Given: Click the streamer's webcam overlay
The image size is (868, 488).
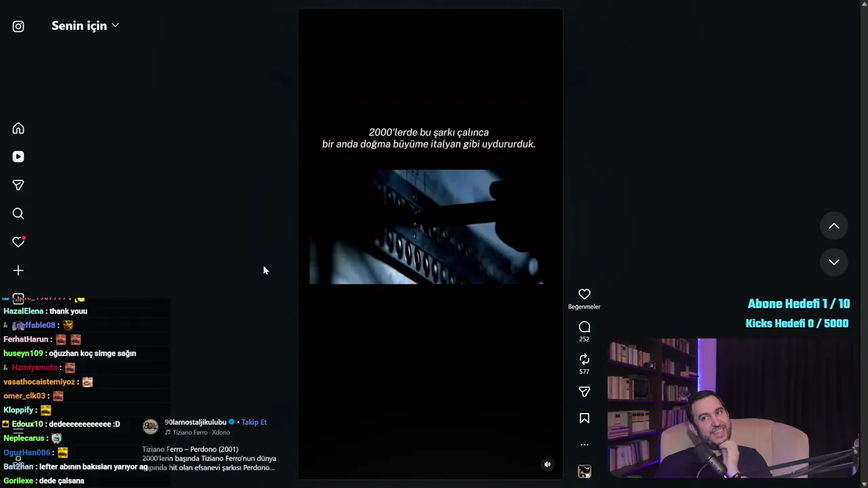Looking at the screenshot, I should pyautogui.click(x=734, y=409).
